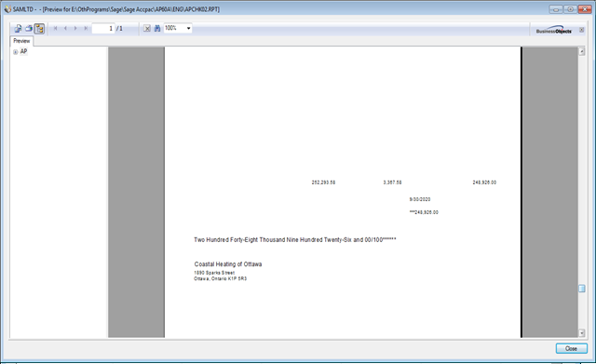
Task: Click the close current view X icon
Action: 147,28
